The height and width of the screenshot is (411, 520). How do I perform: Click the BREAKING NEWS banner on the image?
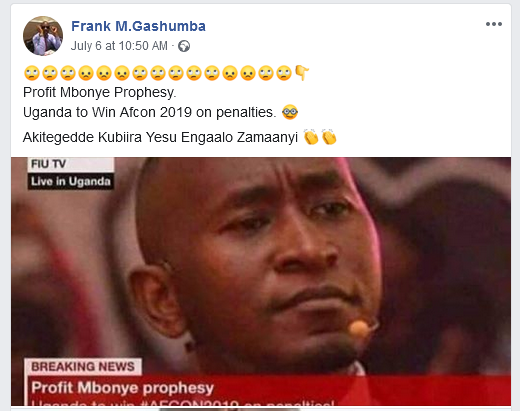click(x=83, y=367)
